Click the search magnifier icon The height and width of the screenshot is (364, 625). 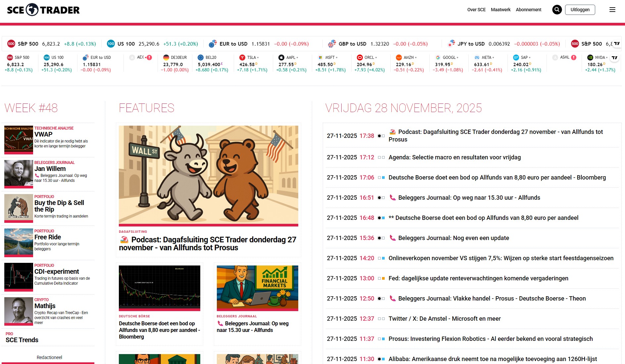point(557,10)
